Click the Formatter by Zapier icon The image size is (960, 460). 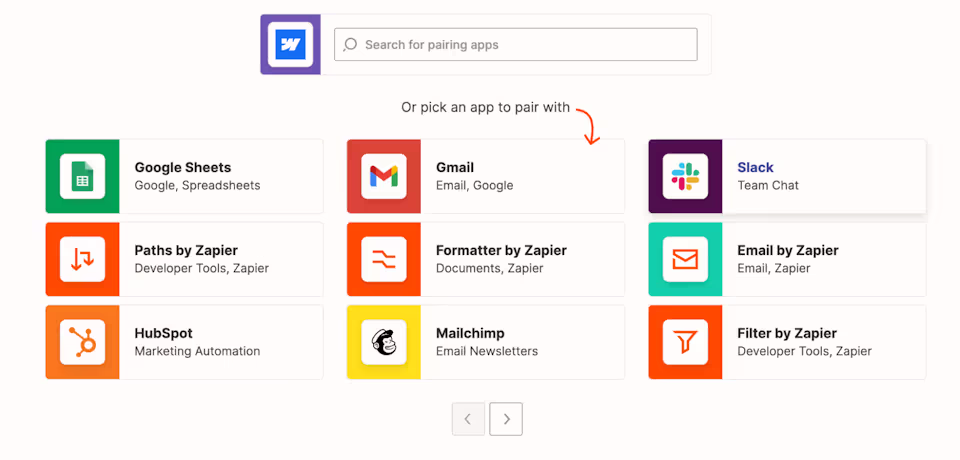384,259
